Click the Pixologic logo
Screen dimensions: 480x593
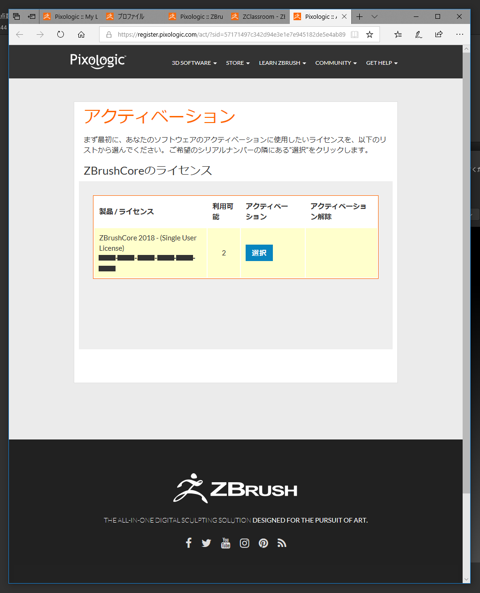coord(98,61)
